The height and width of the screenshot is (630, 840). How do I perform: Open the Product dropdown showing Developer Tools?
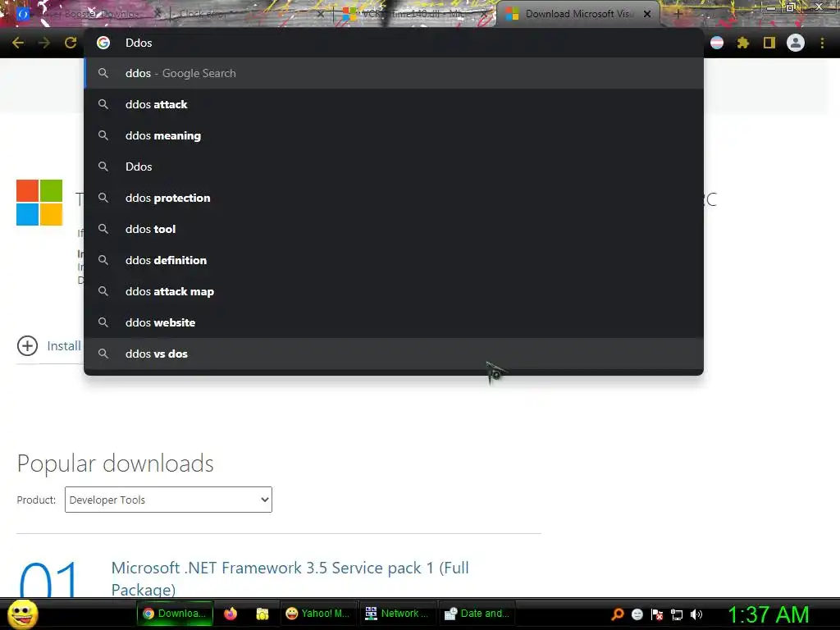click(x=168, y=500)
